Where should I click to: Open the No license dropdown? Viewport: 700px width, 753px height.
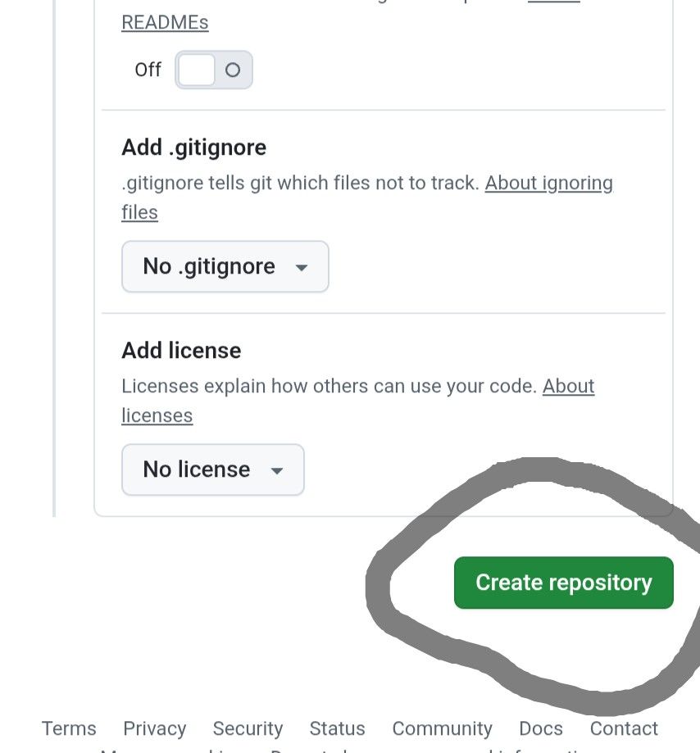click(213, 469)
